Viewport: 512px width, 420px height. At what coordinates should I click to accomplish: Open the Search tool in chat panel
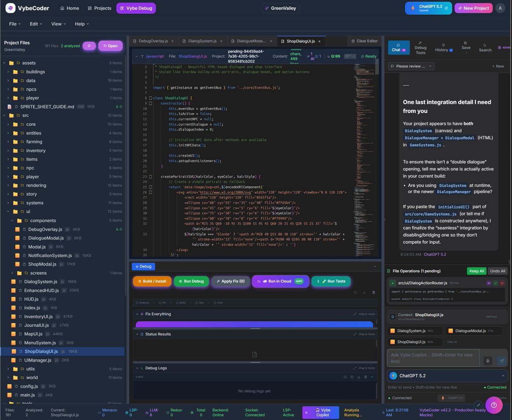[485, 47]
